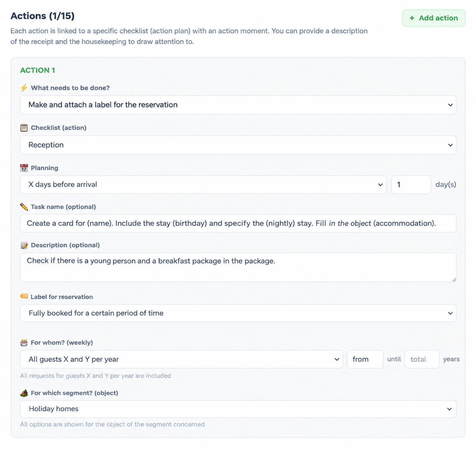The image size is (476, 449).
Task: Click the Task name text field
Action: click(238, 223)
